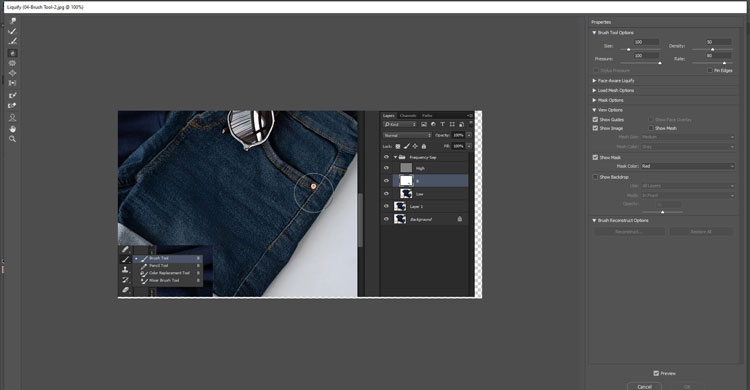Expand the Mask Options section
The width and height of the screenshot is (750, 390).
point(595,100)
